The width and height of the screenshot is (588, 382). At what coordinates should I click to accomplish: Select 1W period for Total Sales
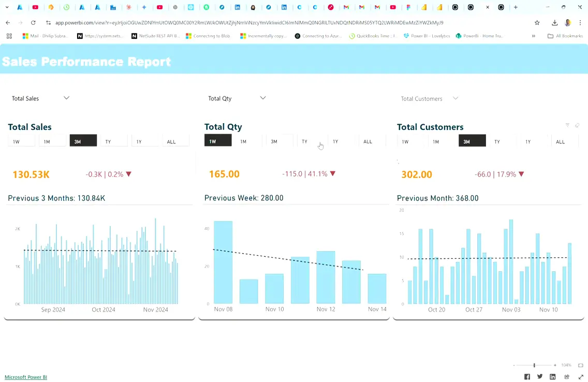click(x=21, y=142)
